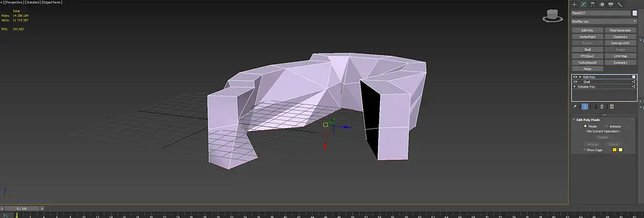The width and height of the screenshot is (644, 218).
Task: Open the viewport [+] general menu
Action: click(2, 3)
